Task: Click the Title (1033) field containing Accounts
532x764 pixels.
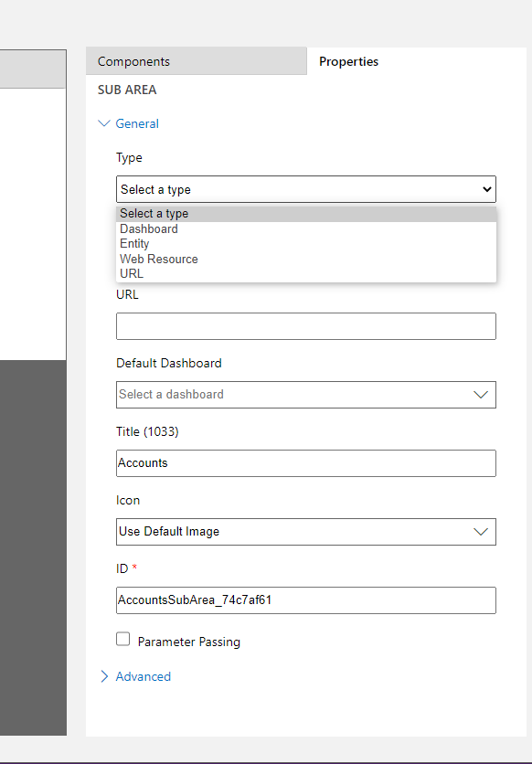Action: point(306,463)
